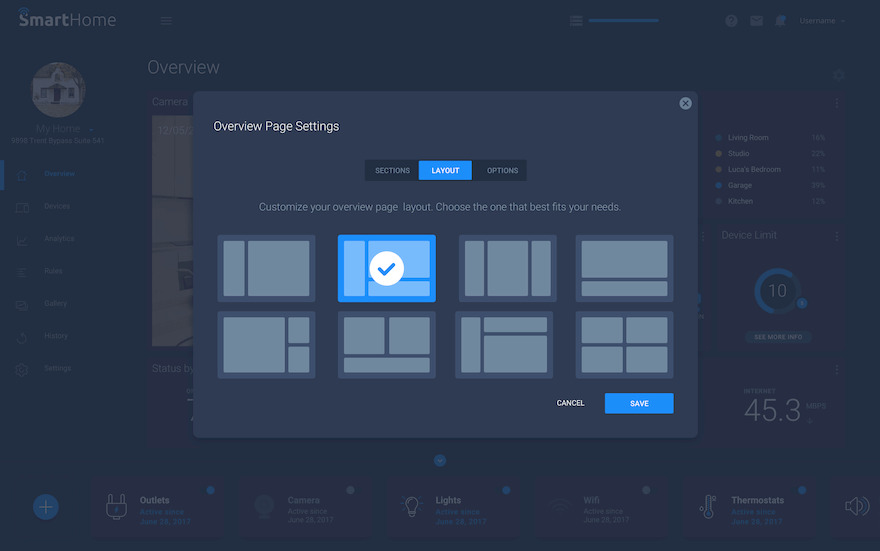Click the Settings gear sidebar icon

click(x=22, y=370)
